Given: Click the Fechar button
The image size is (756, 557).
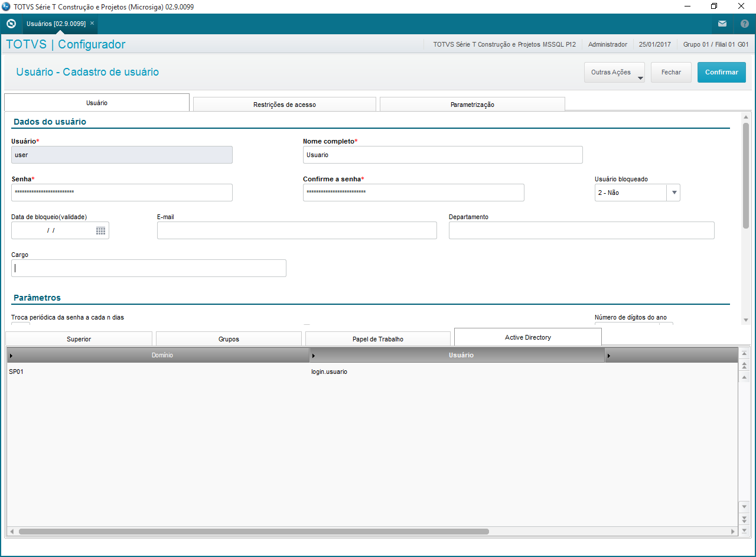Looking at the screenshot, I should coord(671,73).
